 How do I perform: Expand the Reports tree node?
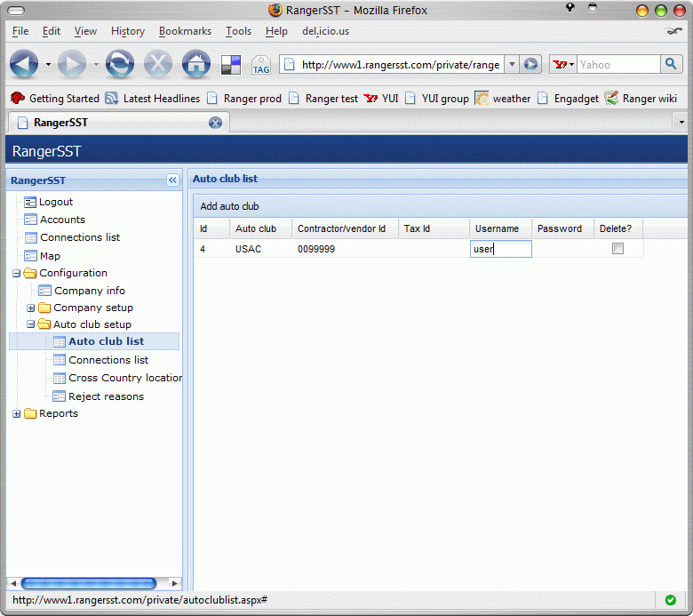click(17, 413)
